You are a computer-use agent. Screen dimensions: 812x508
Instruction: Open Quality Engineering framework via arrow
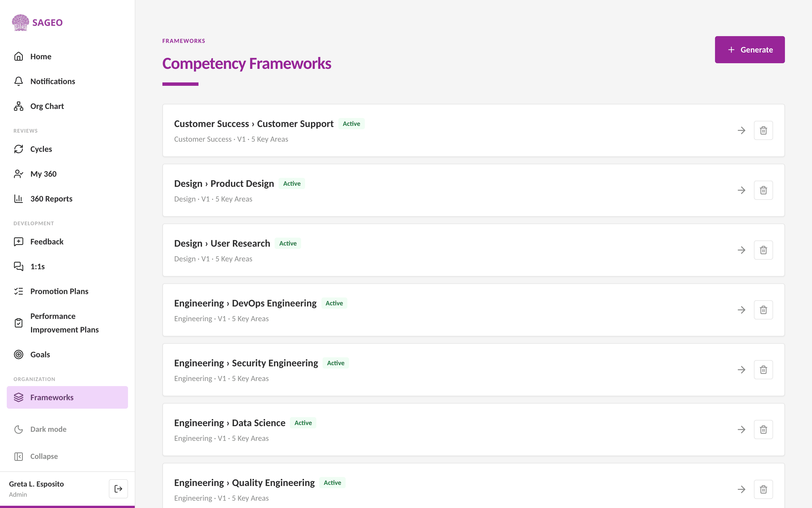click(742, 489)
